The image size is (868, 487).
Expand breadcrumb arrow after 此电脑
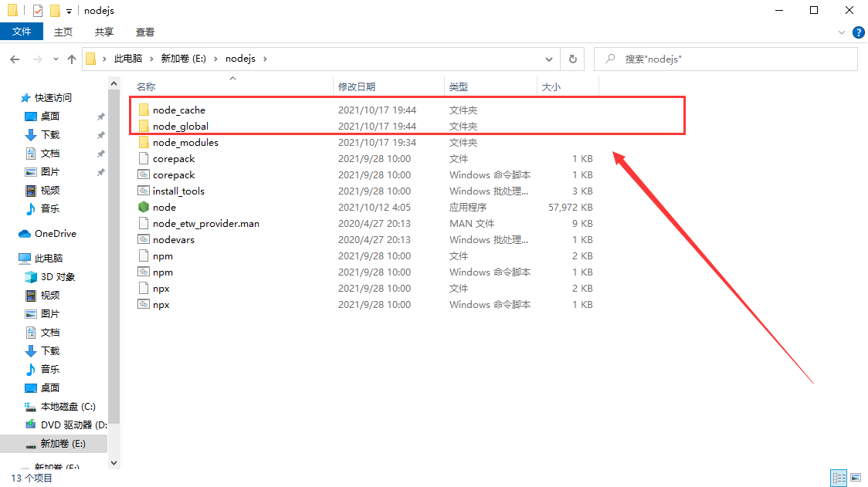tap(151, 59)
